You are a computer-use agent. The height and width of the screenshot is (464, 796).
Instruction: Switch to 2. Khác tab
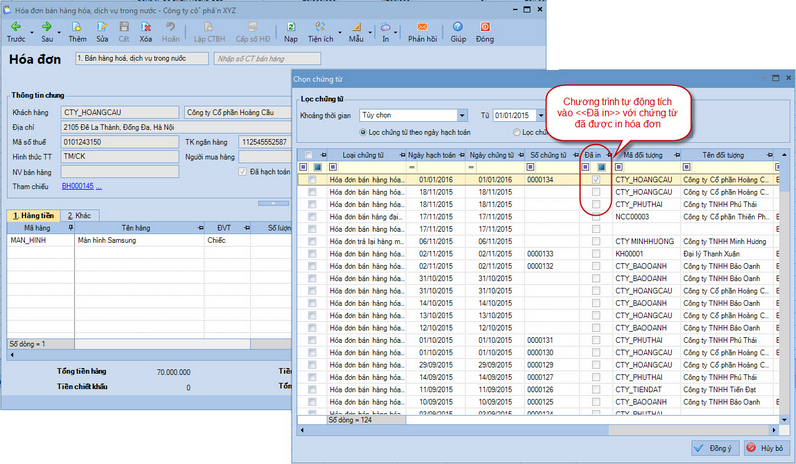pos(79,215)
